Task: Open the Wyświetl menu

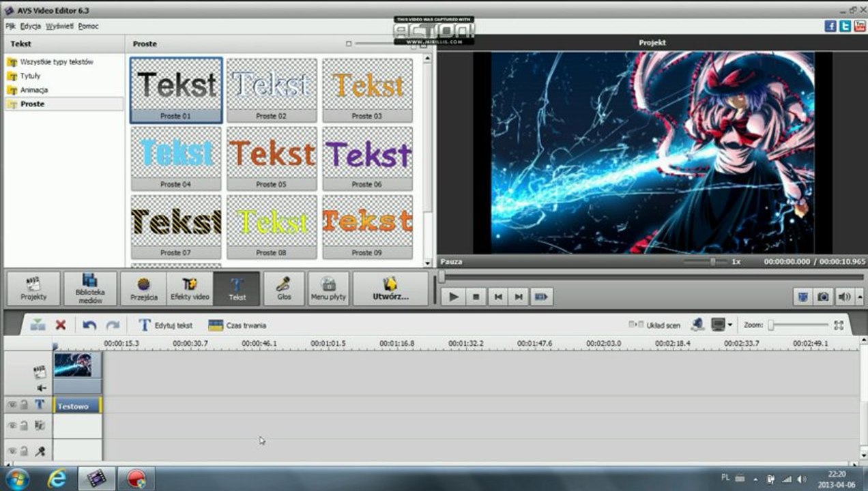Action: (x=60, y=26)
